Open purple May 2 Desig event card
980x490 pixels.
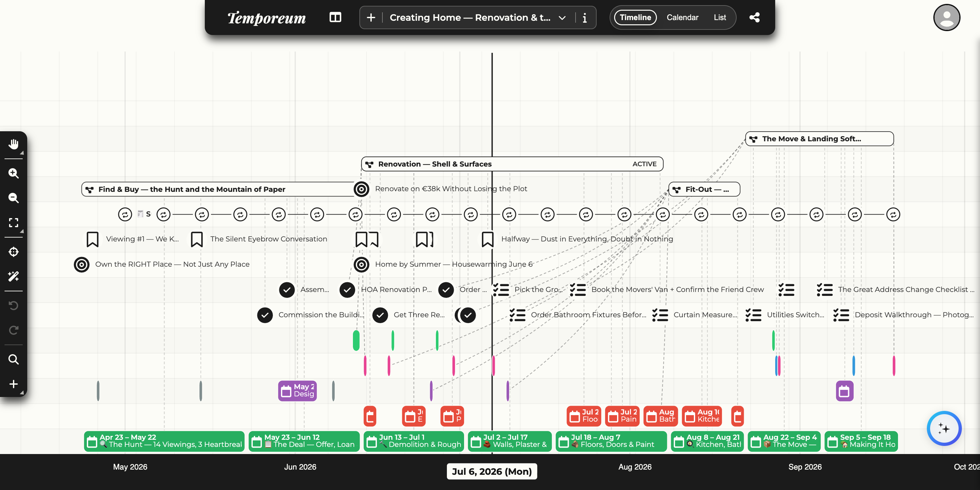coord(297,391)
